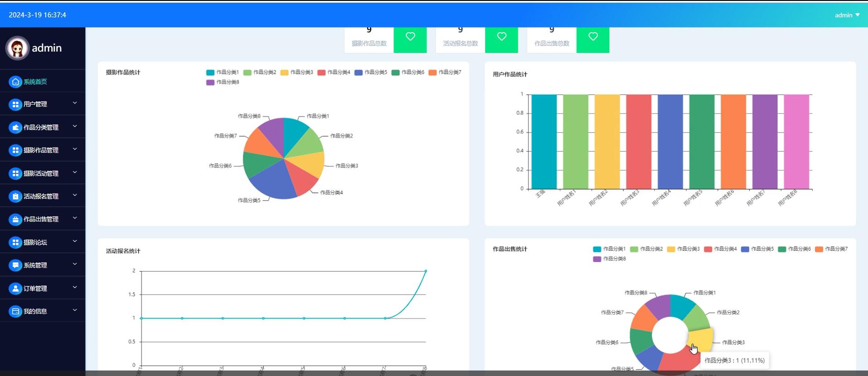This screenshot has height=376, width=868.
Task: Toggle 作品分类8 legend in 摄影作品统计
Action: point(222,82)
